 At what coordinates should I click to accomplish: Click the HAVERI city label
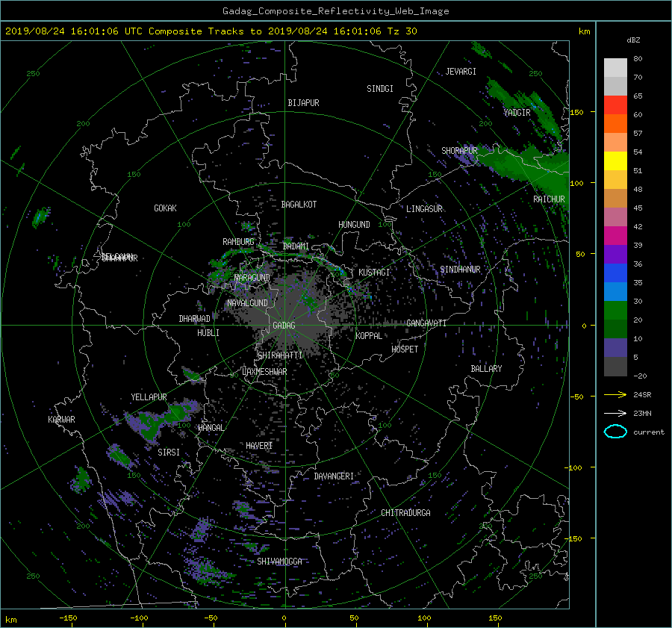(259, 446)
